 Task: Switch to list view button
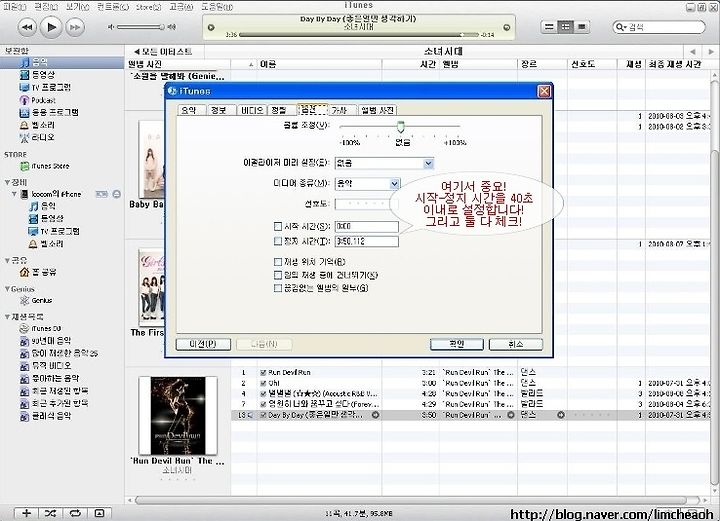pyautogui.click(x=549, y=27)
